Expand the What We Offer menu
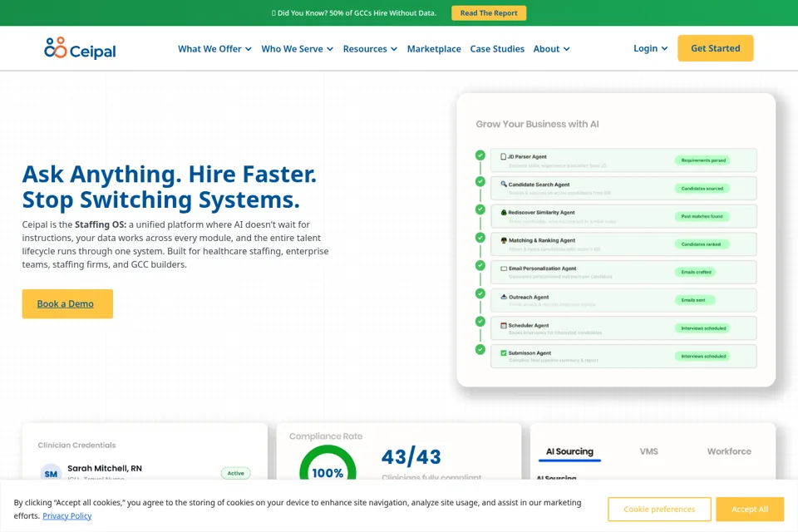The image size is (798, 532). click(214, 49)
